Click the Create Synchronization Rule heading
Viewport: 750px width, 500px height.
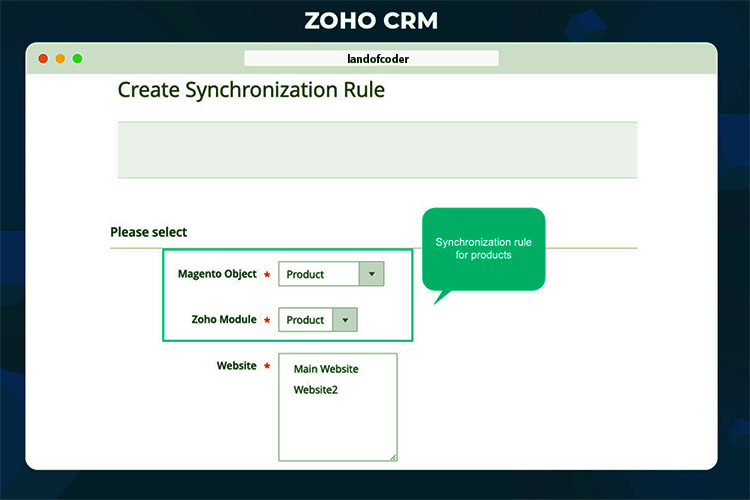[x=251, y=90]
